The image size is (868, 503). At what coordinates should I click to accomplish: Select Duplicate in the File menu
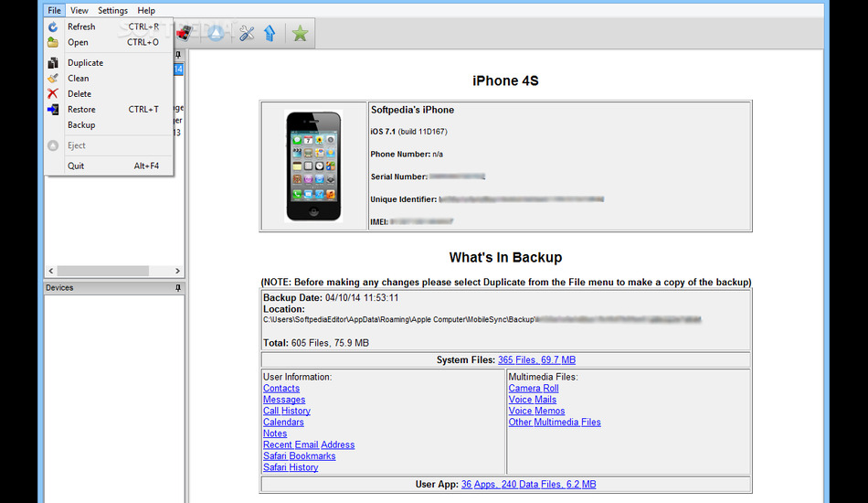click(109, 62)
